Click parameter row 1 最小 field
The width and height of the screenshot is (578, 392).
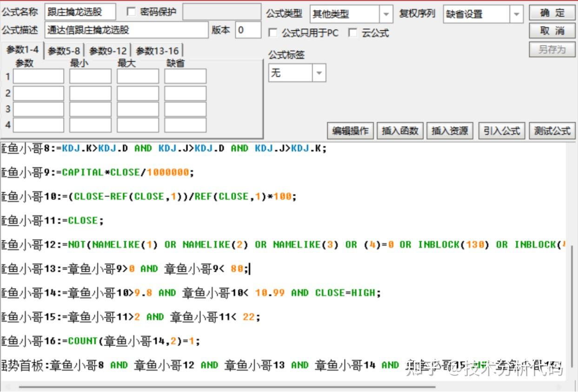[x=91, y=76]
